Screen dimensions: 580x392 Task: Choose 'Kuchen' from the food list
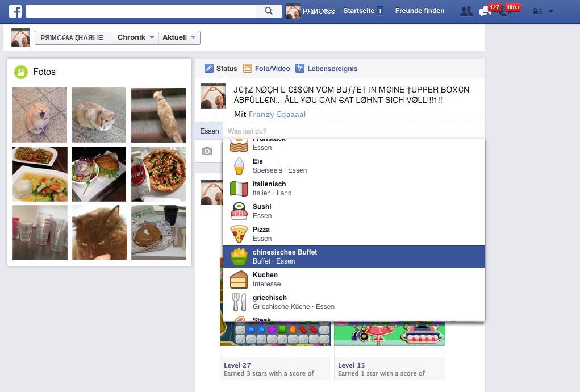point(354,280)
